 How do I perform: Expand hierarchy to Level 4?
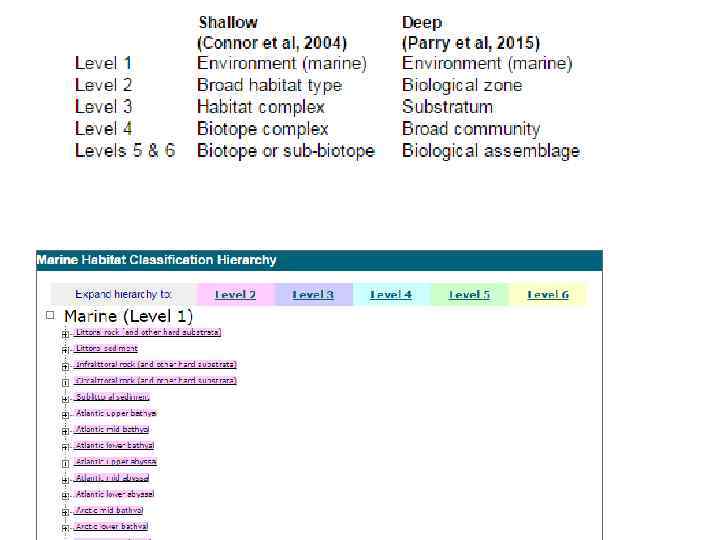point(391,295)
